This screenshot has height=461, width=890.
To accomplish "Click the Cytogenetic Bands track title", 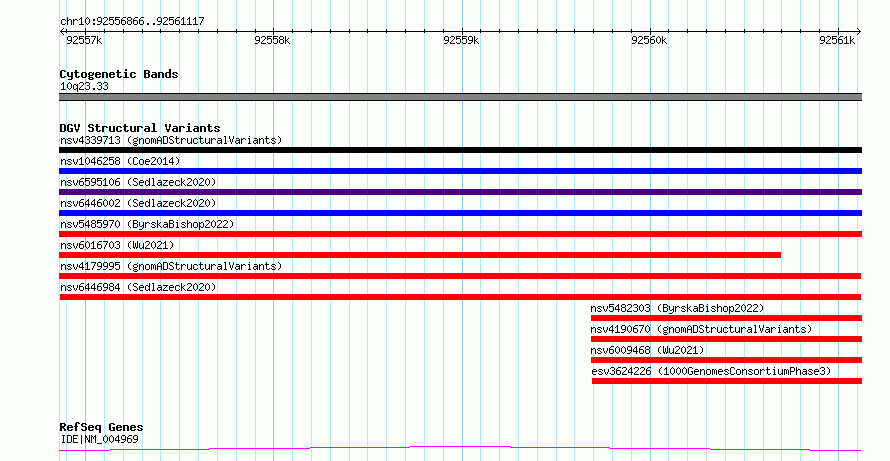I will (x=119, y=74).
